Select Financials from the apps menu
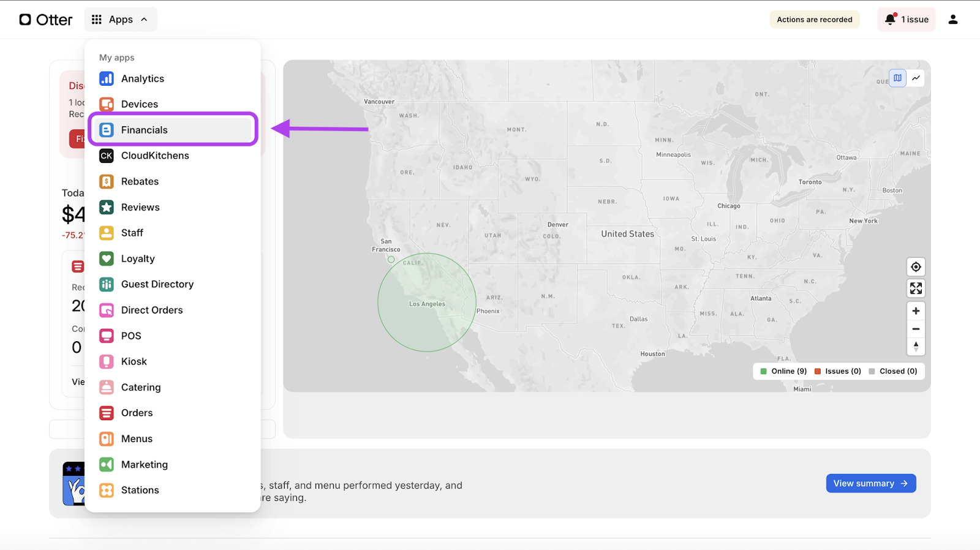Viewport: 980px width, 550px height. 145,130
